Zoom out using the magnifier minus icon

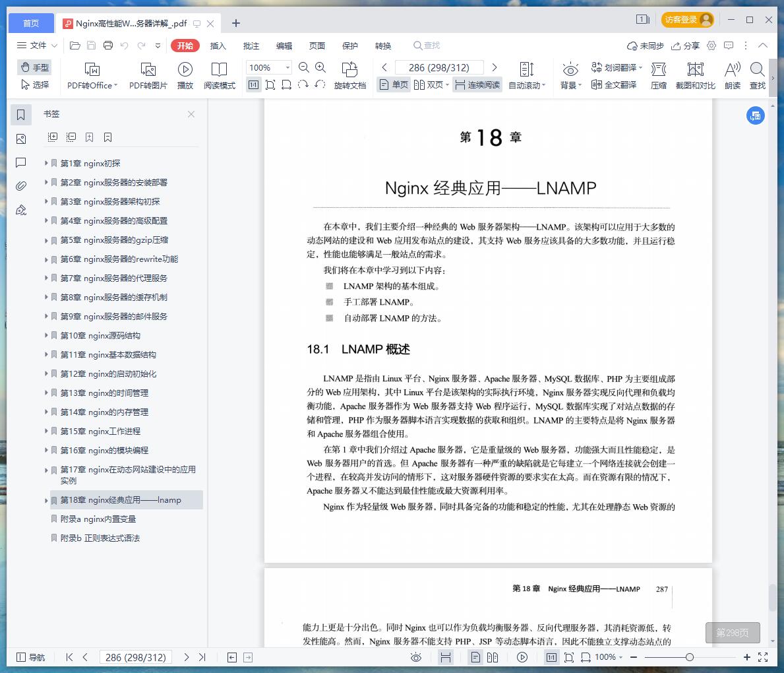point(303,67)
